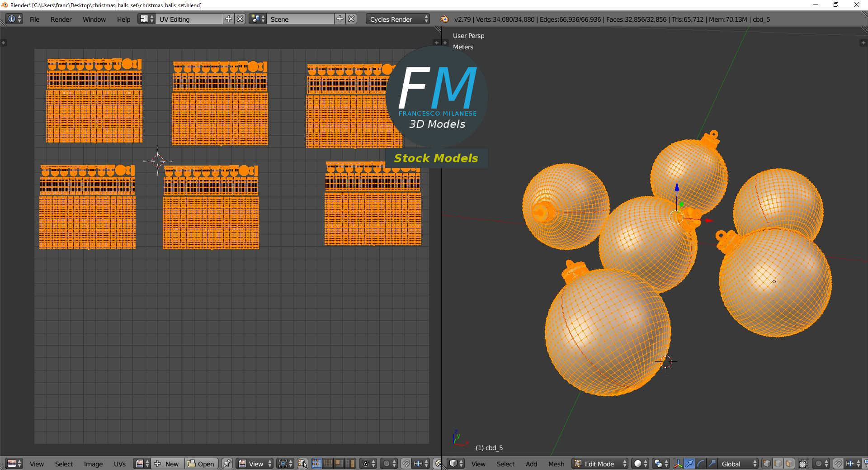This screenshot has height=470, width=868.
Task: Open UV snap target selector
Action: [421, 464]
